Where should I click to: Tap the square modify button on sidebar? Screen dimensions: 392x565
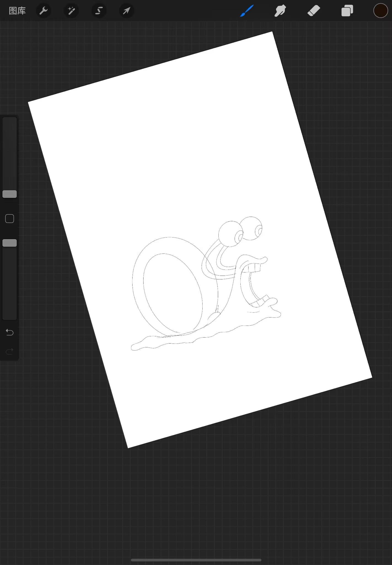pos(10,218)
